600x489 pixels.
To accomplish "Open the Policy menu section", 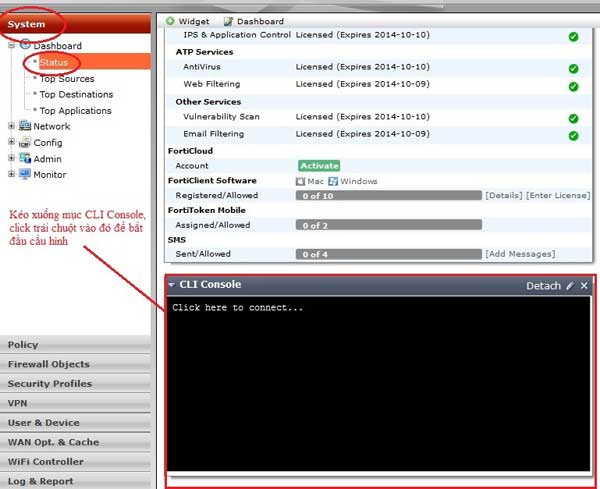I will pyautogui.click(x=75, y=344).
